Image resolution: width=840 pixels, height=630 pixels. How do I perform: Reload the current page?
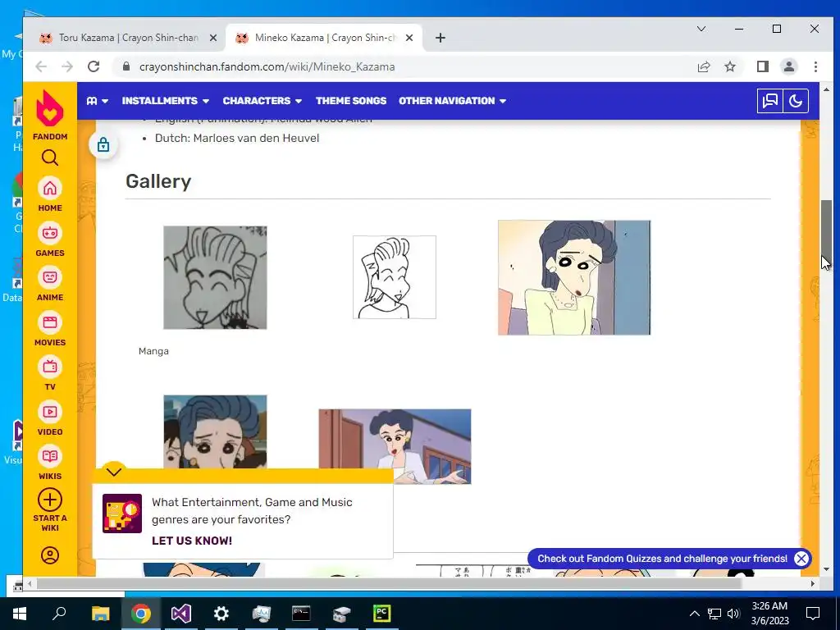[x=94, y=66]
